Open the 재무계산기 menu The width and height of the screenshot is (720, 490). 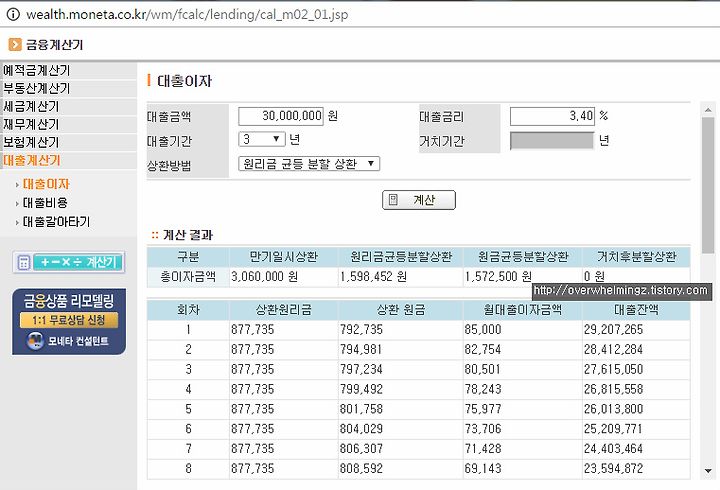tap(31, 124)
